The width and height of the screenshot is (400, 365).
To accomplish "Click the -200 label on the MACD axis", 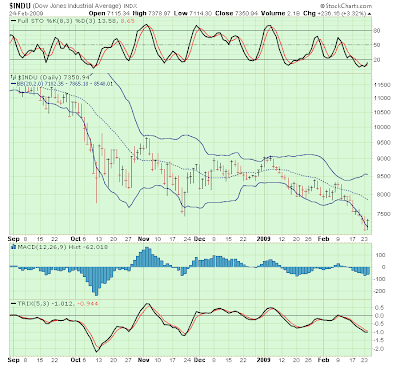I will 380,291.
